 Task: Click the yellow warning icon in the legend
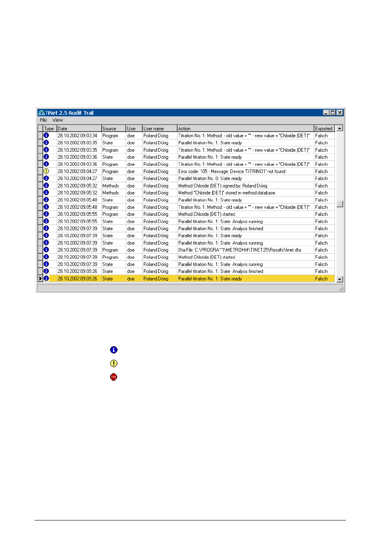114,363
